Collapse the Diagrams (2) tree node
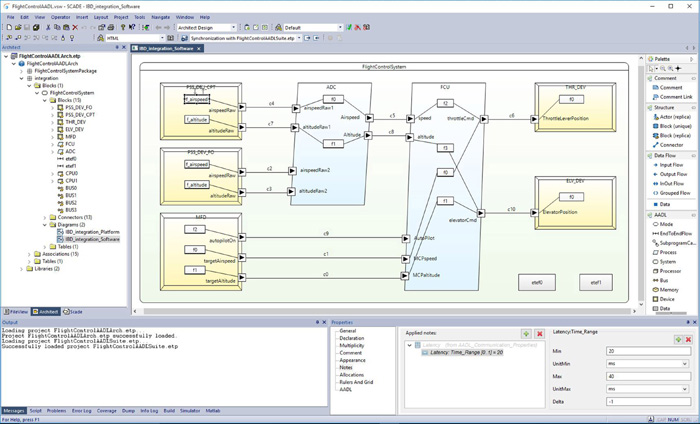Image resolution: width=700 pixels, height=424 pixels. (x=45, y=225)
